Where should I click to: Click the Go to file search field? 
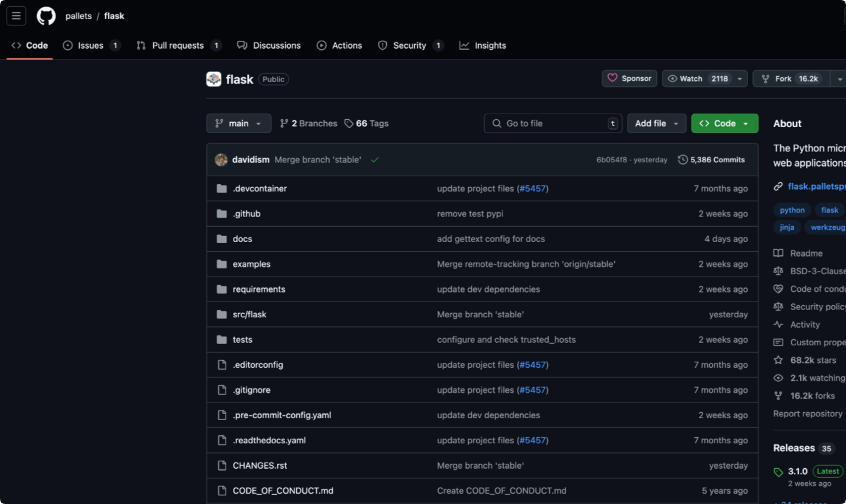click(x=553, y=123)
